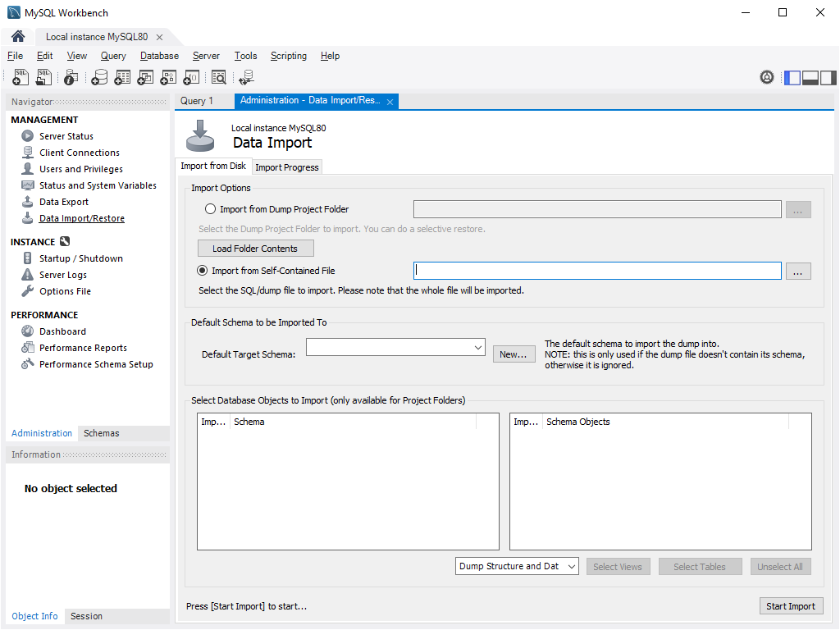
Task: Open Data Export in Navigator
Action: 64,202
